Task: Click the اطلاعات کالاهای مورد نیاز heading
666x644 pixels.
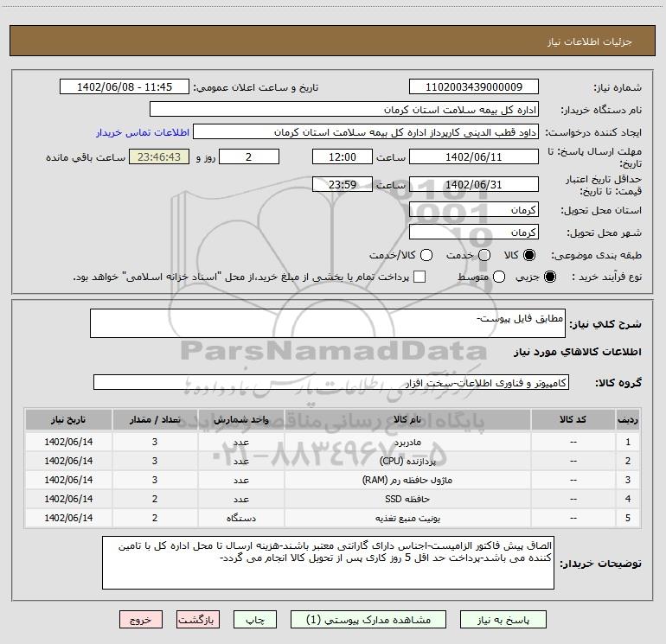Action: click(x=578, y=352)
